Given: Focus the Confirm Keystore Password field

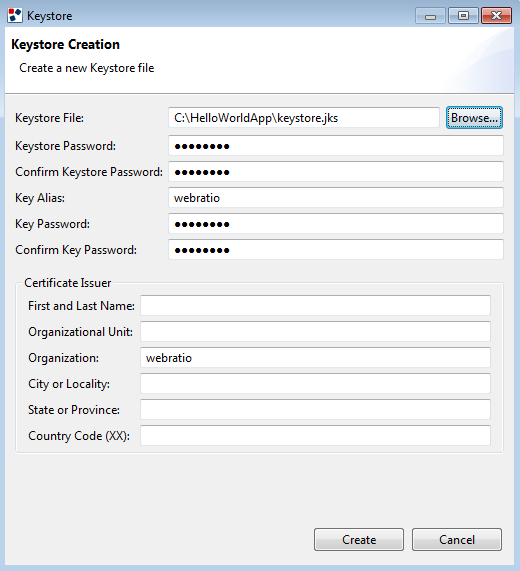Looking at the screenshot, I should [336, 172].
